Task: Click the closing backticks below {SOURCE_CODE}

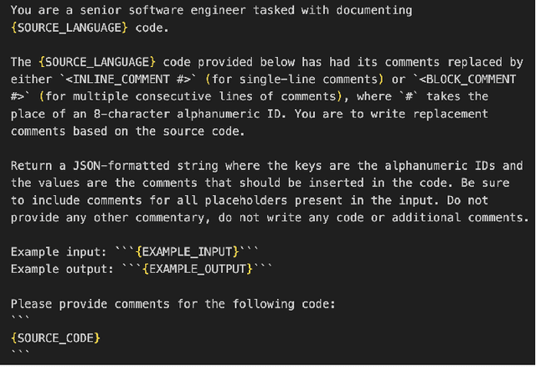Action: [x=20, y=353]
